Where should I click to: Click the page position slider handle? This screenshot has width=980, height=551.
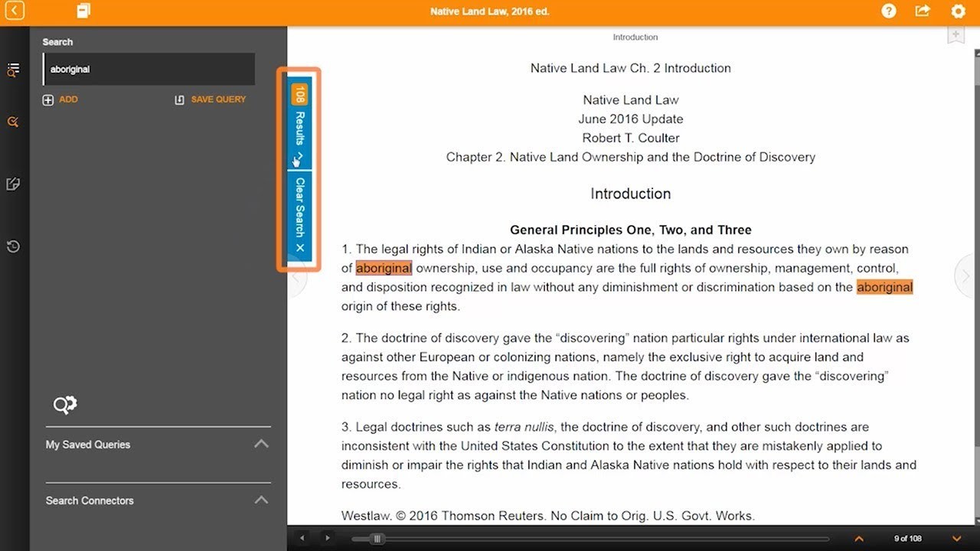click(x=377, y=539)
